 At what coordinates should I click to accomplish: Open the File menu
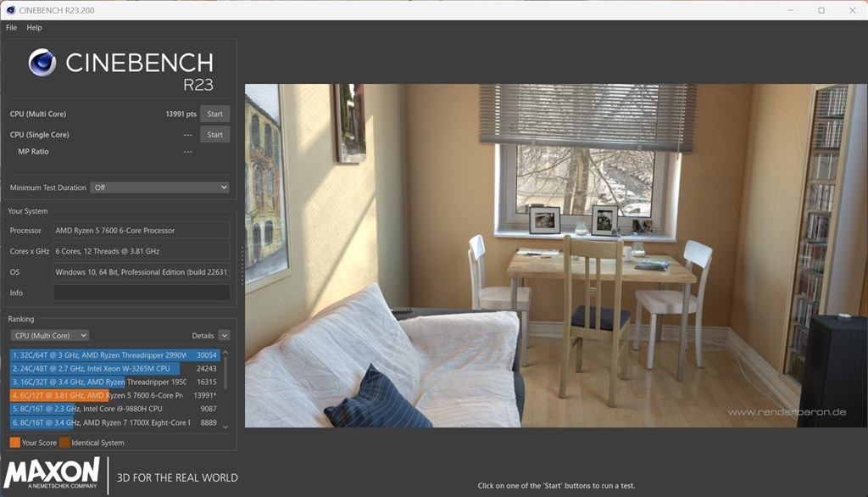point(11,27)
